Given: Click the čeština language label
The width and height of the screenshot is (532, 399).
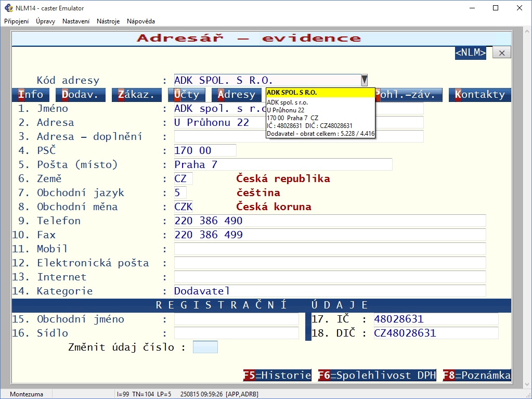Looking at the screenshot, I should pyautogui.click(x=258, y=192).
